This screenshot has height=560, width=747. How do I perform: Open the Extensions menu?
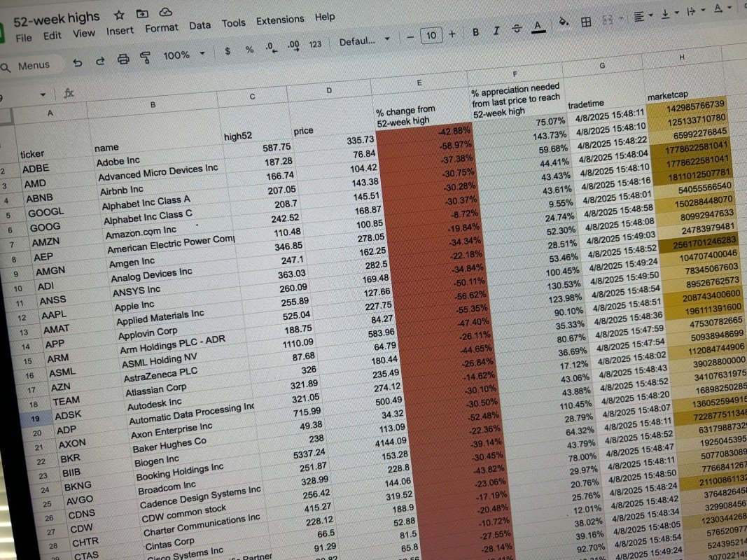pyautogui.click(x=280, y=20)
